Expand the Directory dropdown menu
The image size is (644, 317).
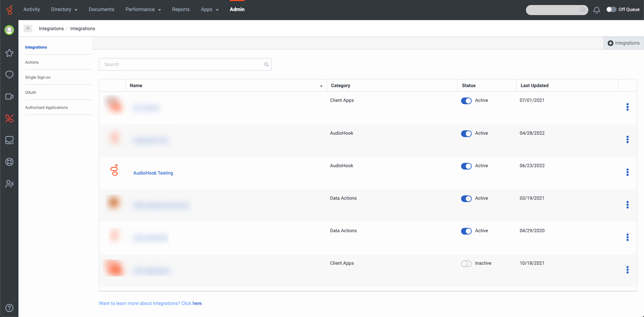coord(64,9)
